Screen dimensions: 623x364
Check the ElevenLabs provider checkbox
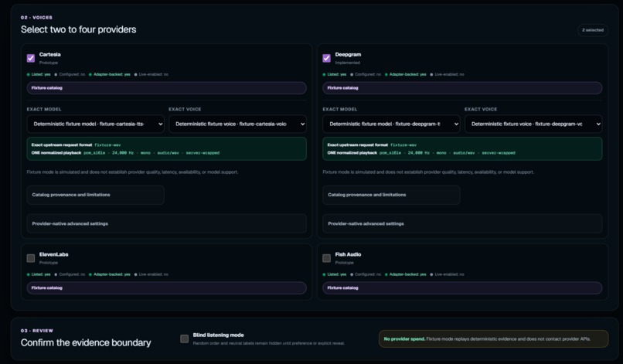click(31, 258)
